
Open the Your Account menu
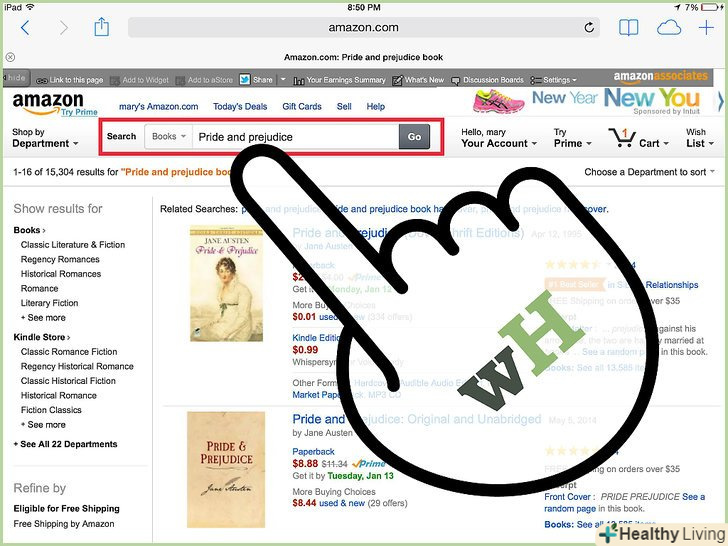[x=499, y=138]
